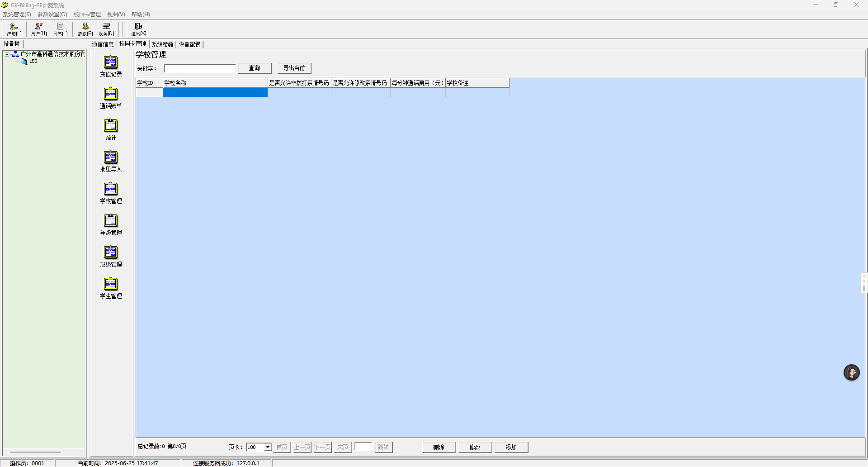
Task: Click the horizontal scrollbar under device tree
Action: tap(36, 452)
